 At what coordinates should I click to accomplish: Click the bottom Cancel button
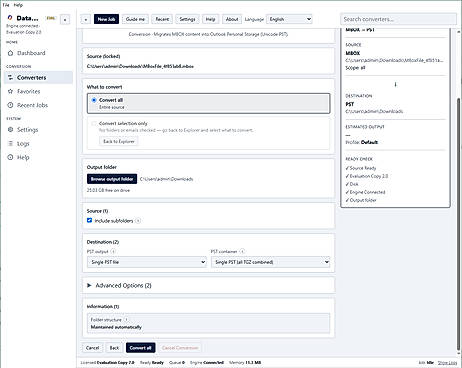tap(92, 348)
